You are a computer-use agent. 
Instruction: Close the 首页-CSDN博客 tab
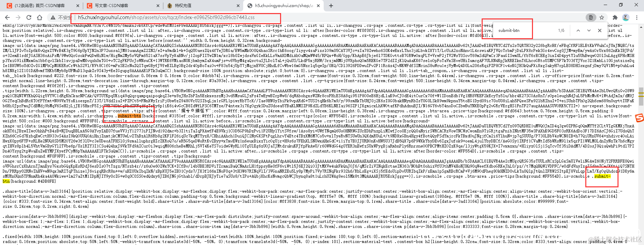point(78,6)
